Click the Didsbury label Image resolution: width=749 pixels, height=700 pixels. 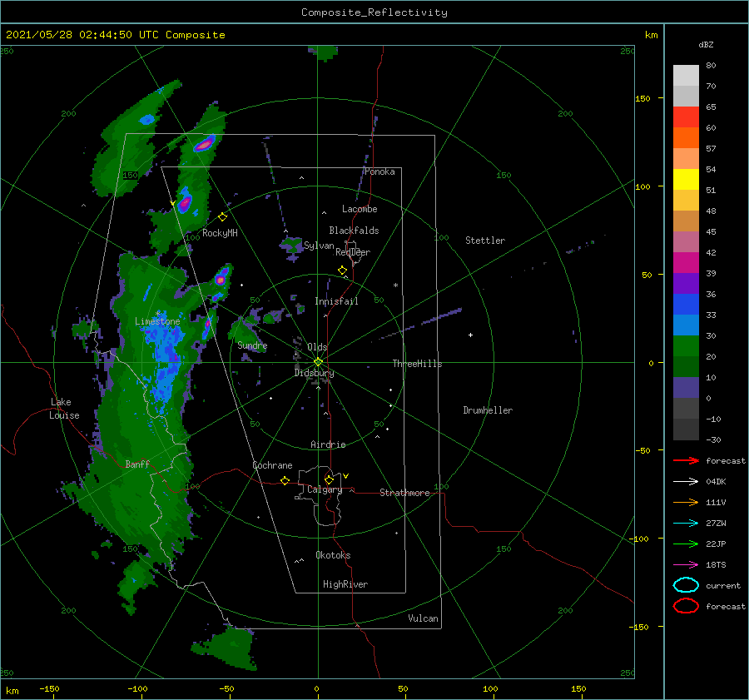[x=315, y=373]
